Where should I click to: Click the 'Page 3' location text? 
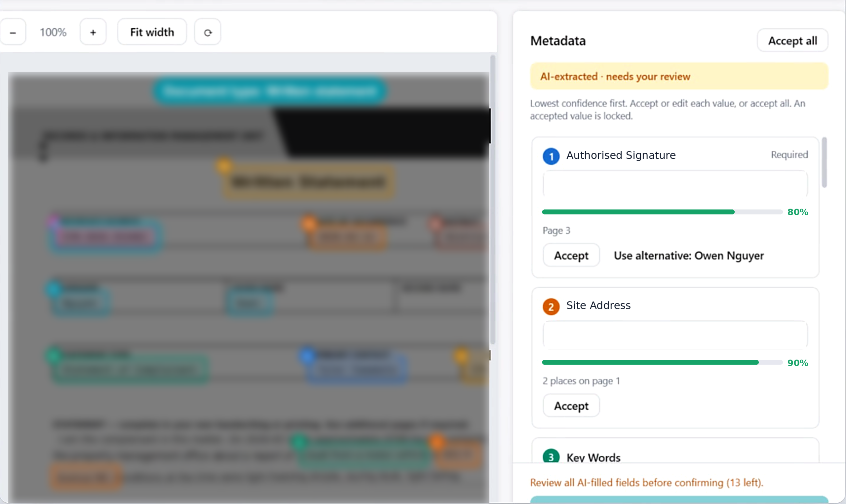pos(557,231)
